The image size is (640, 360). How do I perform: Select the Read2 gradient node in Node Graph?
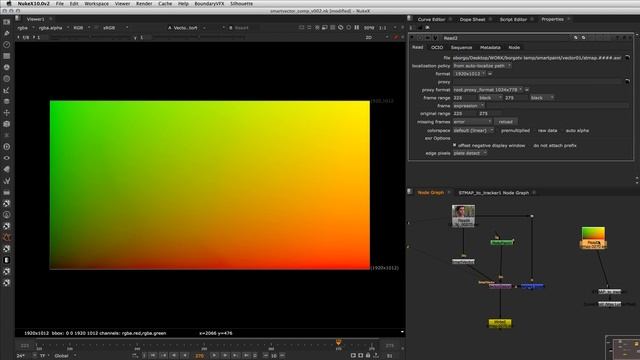point(593,238)
